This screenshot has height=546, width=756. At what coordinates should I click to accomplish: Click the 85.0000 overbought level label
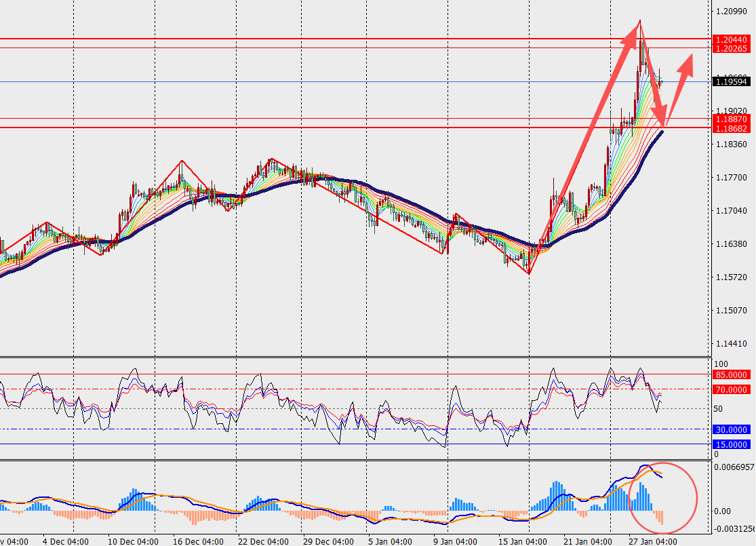(x=732, y=374)
